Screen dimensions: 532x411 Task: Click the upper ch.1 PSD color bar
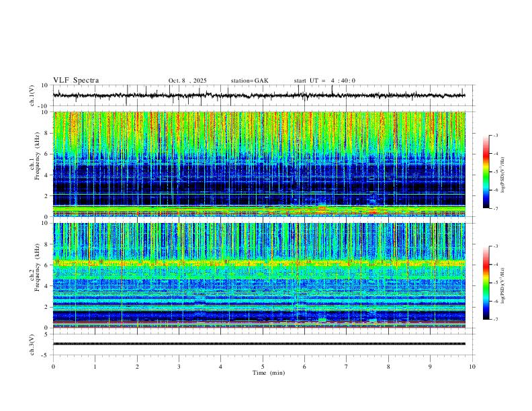486,172
